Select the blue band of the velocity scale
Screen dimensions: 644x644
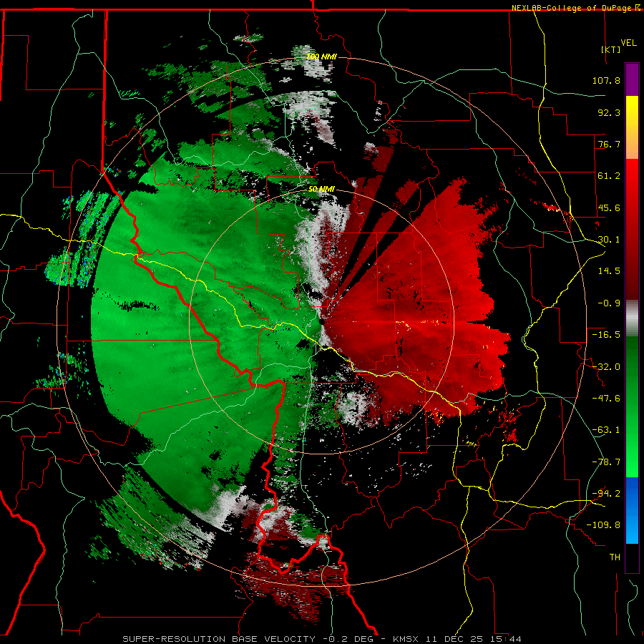(632, 510)
